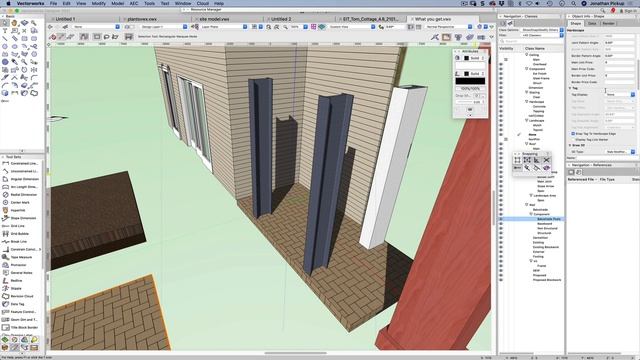Click the Joint Pattern Angle field
Screen dimensions: 640x360
click(620, 43)
